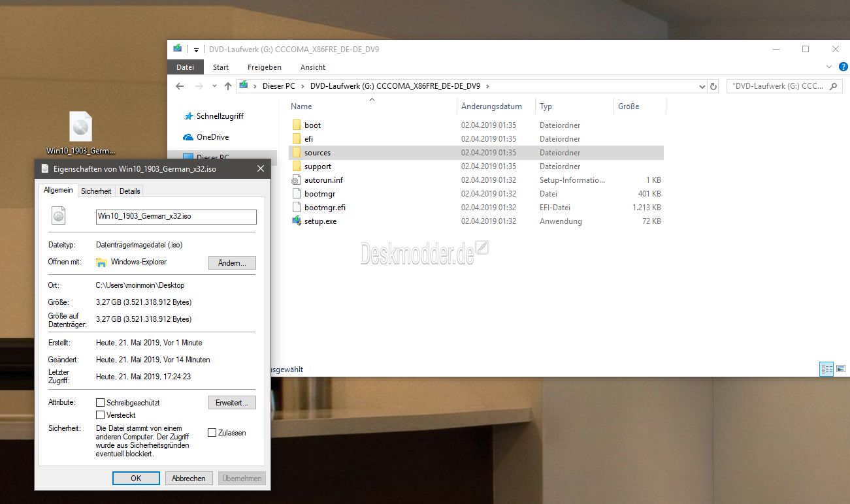Open the Ansicht ribbon tab
This screenshot has height=504, width=850.
point(313,67)
